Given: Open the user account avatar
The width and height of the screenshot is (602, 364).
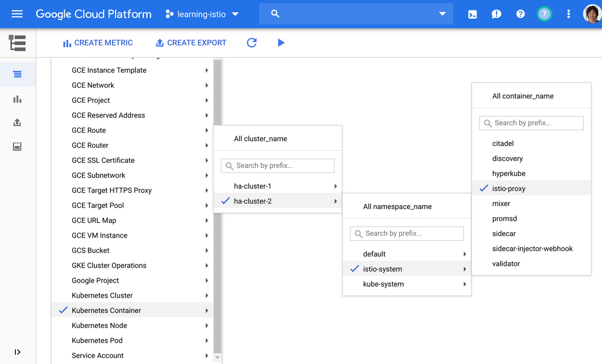Looking at the screenshot, I should coord(592,14).
